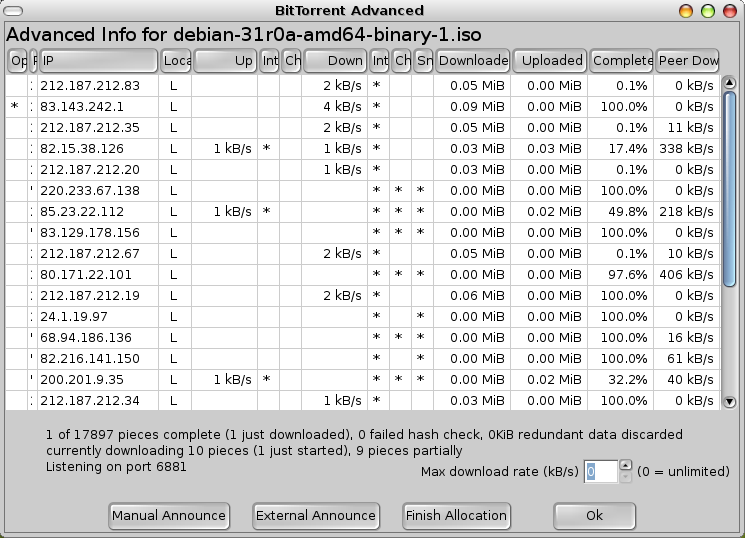Screen dimensions: 745x538
Task: Focus the Max download rate field
Action: (601, 471)
